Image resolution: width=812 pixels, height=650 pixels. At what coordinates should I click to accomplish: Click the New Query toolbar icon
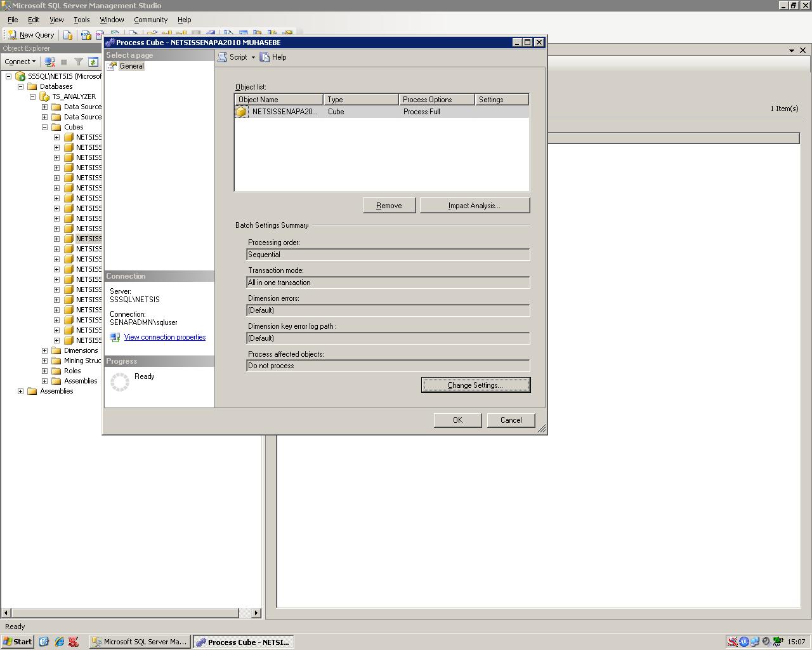click(12, 35)
